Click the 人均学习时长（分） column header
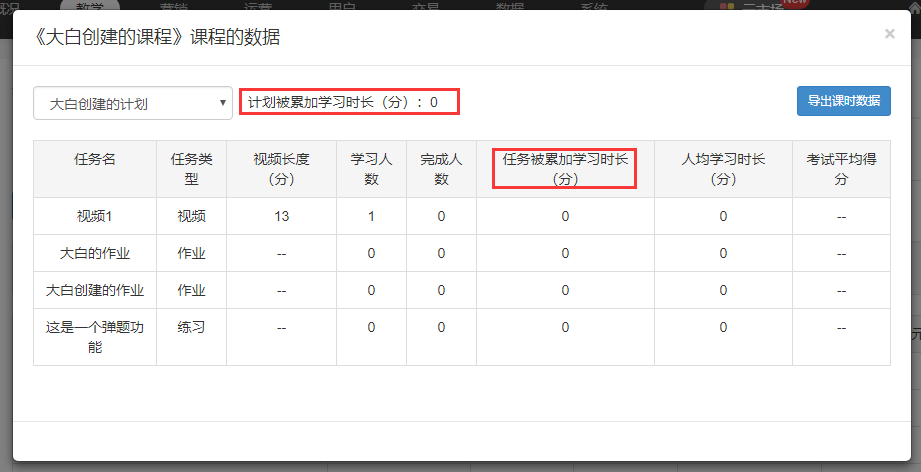Viewport: 921px width, 472px height. pos(723,169)
